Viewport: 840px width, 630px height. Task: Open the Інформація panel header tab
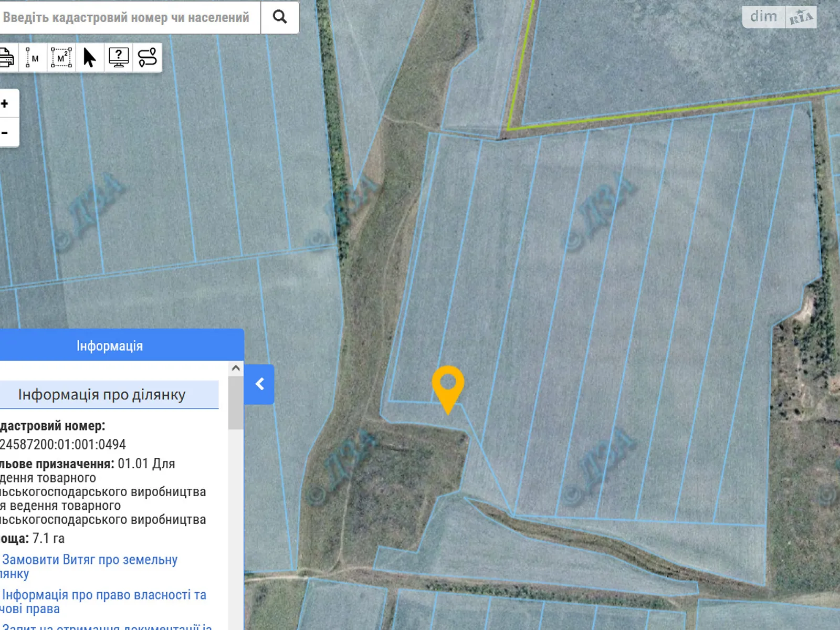click(110, 345)
